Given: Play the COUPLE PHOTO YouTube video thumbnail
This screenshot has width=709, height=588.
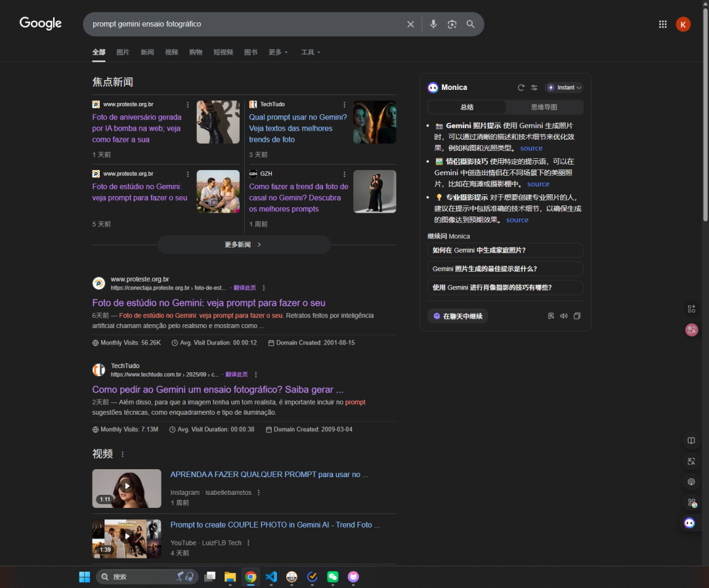Looking at the screenshot, I should 127,539.
